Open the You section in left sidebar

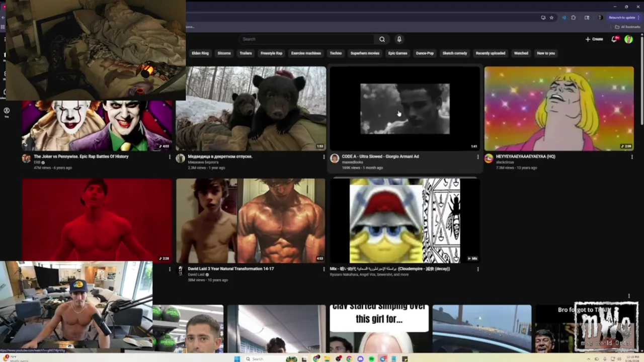[7, 112]
